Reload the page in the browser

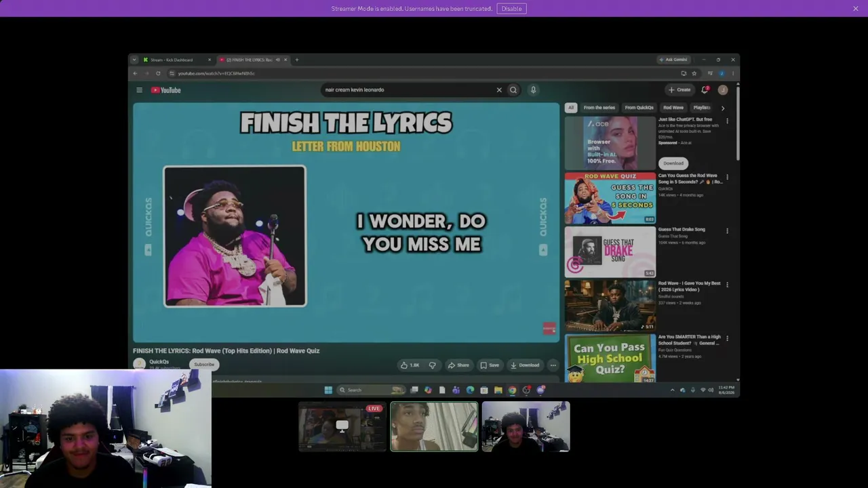pyautogui.click(x=158, y=73)
